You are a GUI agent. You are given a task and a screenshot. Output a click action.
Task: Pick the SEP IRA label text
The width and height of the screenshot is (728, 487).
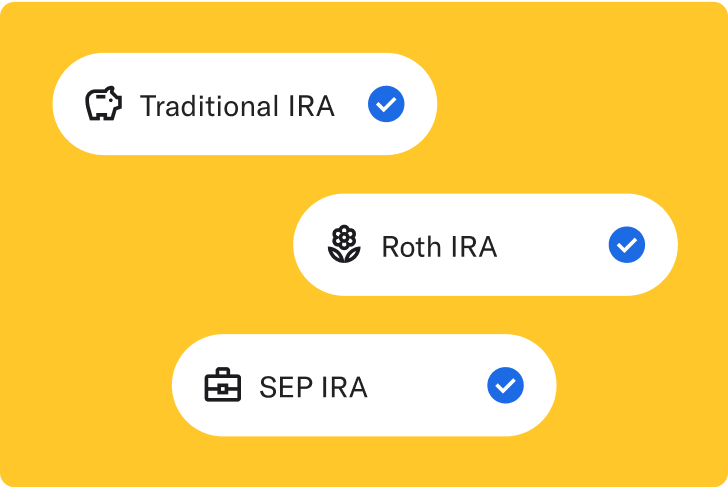pos(313,386)
